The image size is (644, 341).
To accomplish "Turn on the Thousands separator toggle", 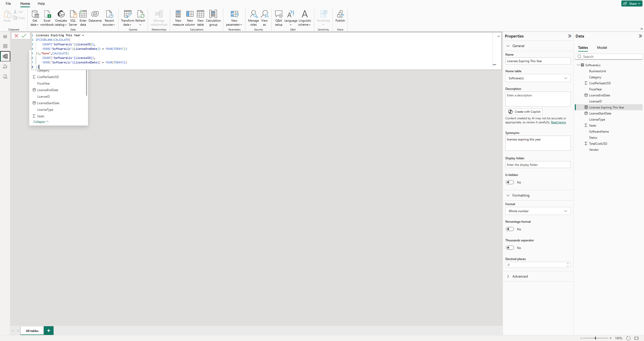I will point(510,248).
